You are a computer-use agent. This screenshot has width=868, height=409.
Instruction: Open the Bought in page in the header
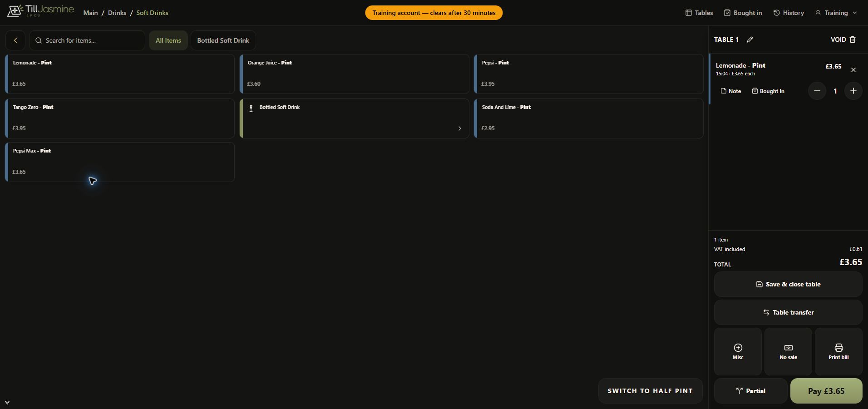click(x=743, y=13)
